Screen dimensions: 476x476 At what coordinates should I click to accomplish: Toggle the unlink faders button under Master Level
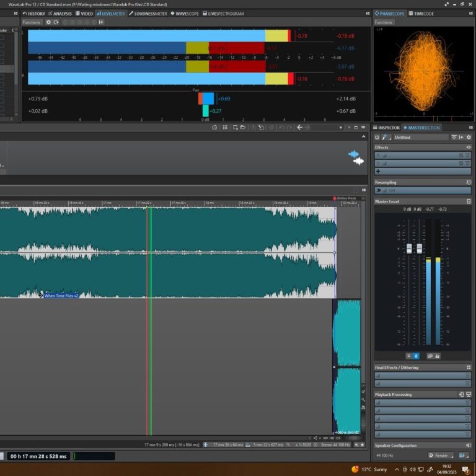(x=430, y=356)
